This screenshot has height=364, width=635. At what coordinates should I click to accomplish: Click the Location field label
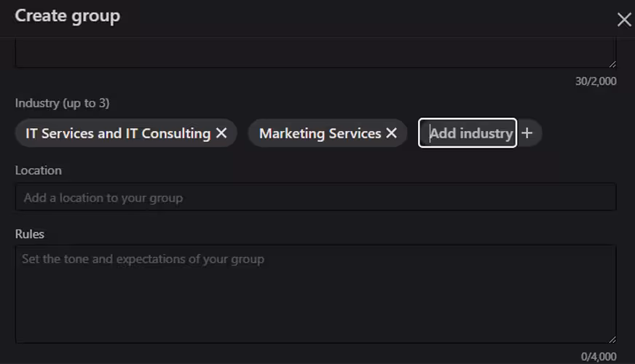[39, 170]
